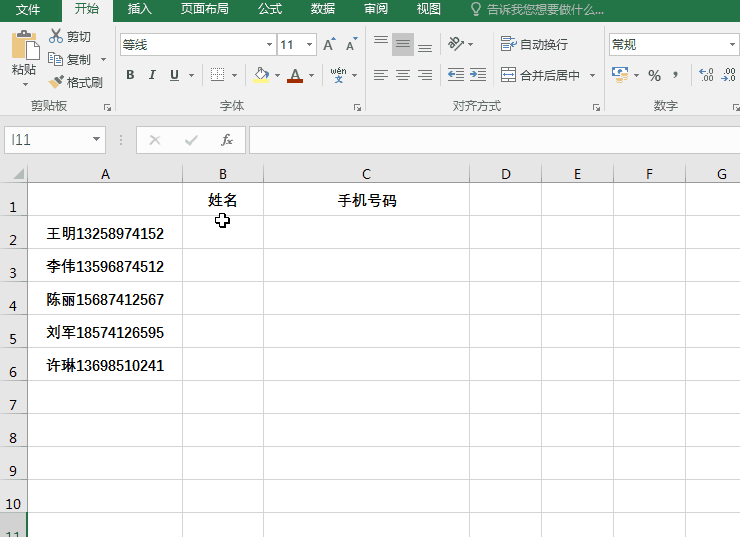
Task: Click the phonetic guide wén icon
Action: click(x=338, y=75)
